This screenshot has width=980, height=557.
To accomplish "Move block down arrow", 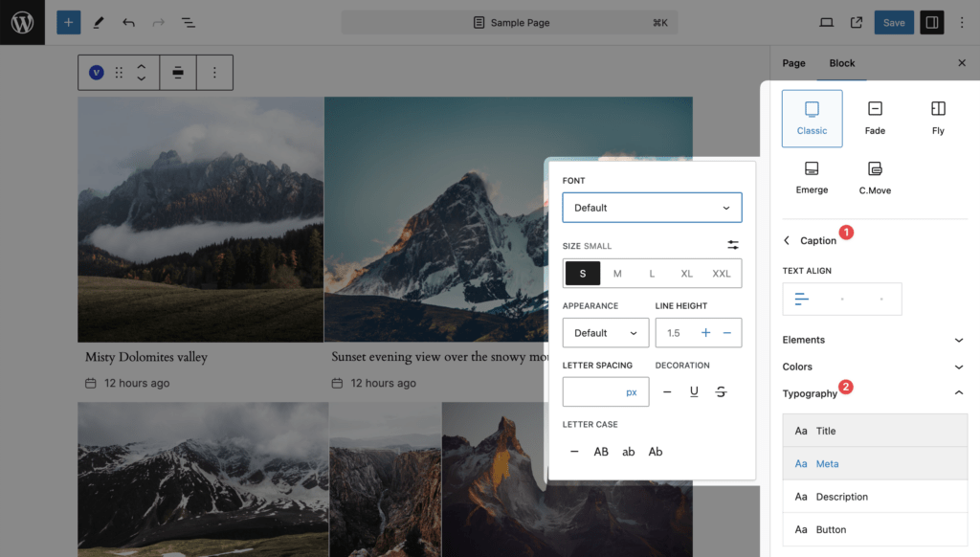I will pos(142,78).
